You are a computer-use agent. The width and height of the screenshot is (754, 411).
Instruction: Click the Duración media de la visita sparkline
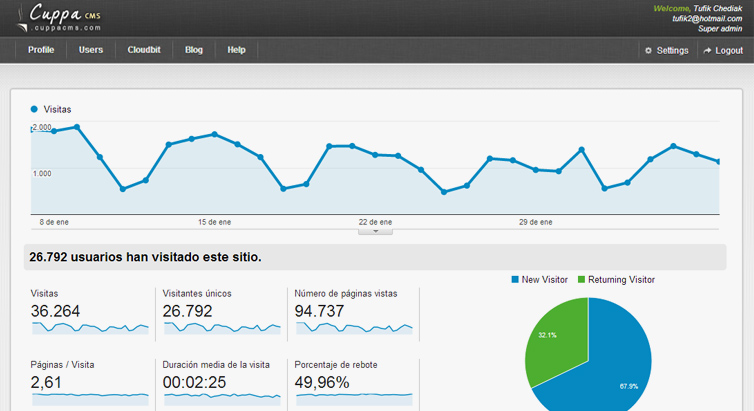[x=222, y=399]
